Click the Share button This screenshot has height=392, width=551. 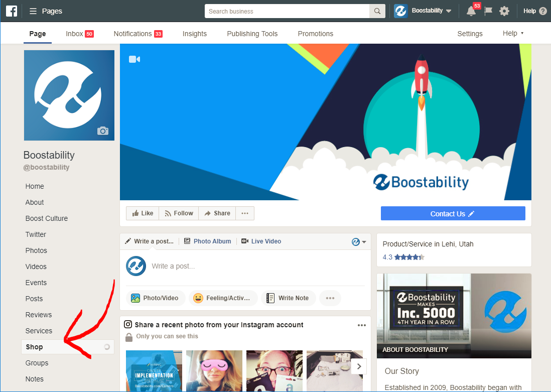click(217, 213)
